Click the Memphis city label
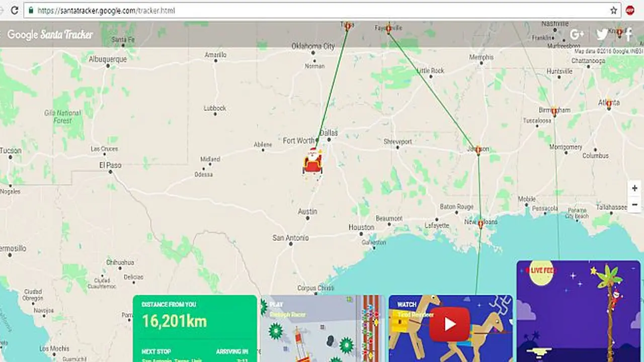Screen dimensions: 644x362 click(481, 57)
